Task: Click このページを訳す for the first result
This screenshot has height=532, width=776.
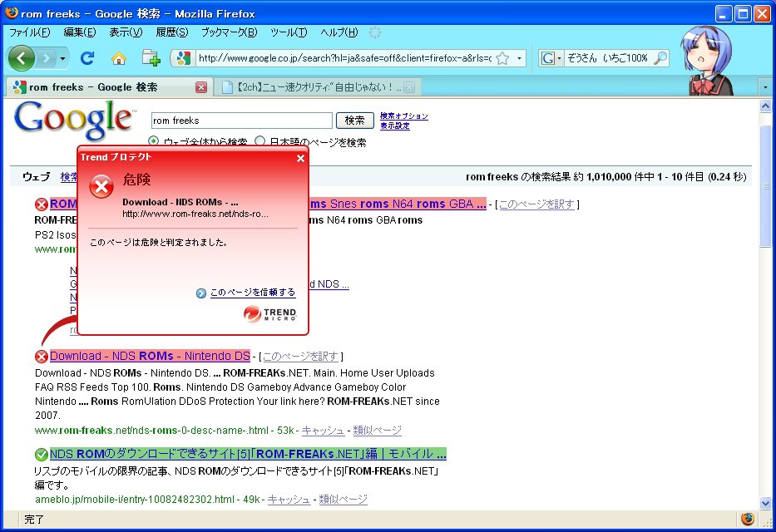Action: 537,204
